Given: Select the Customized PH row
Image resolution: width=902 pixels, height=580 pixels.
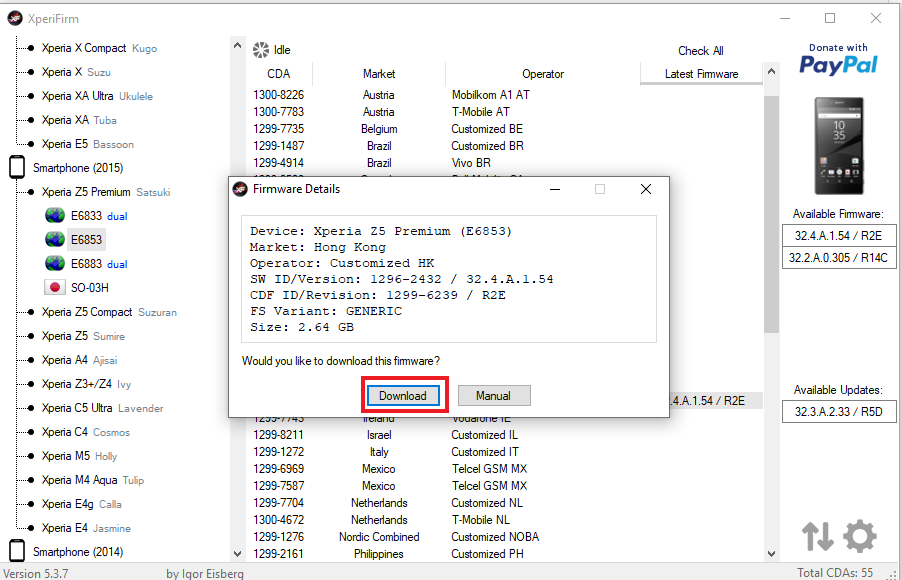Looking at the screenshot, I should point(504,554).
